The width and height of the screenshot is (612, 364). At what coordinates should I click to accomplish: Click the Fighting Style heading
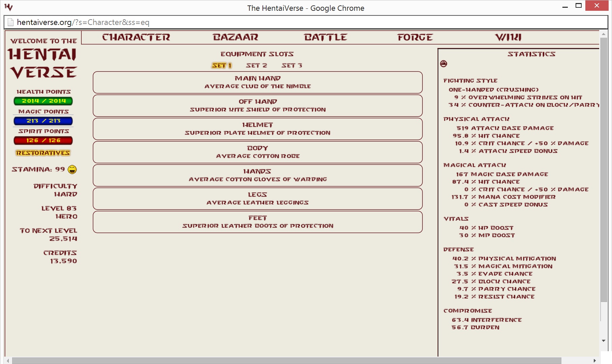pyautogui.click(x=470, y=81)
